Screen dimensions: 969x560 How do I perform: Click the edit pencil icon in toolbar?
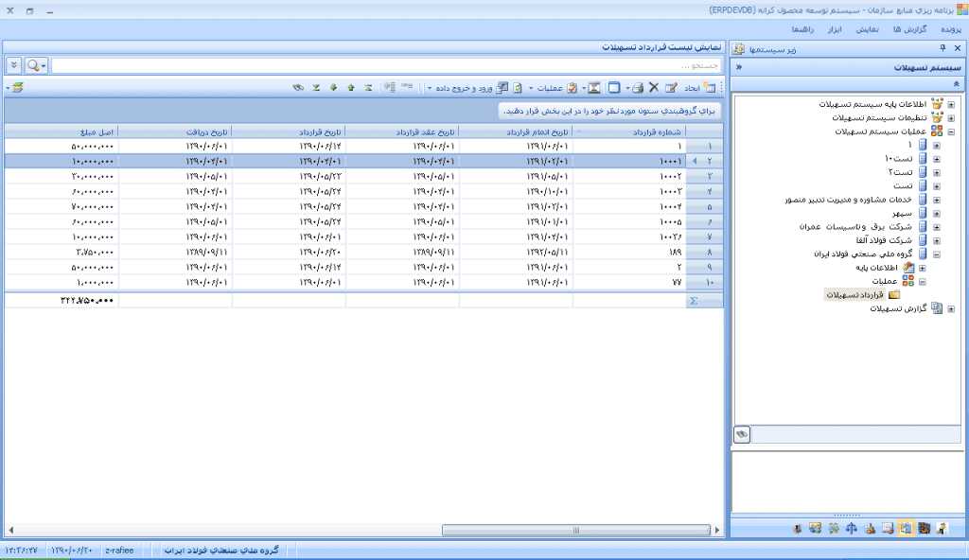[671, 88]
